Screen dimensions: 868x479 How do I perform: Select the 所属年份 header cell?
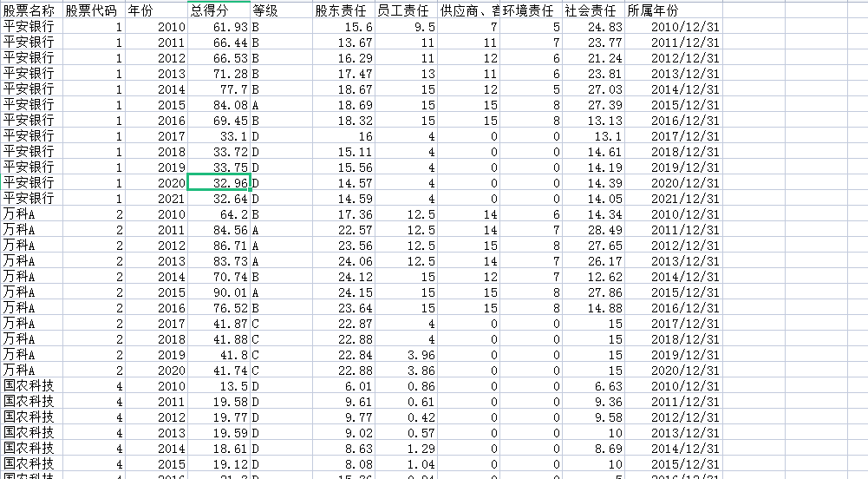coord(674,10)
